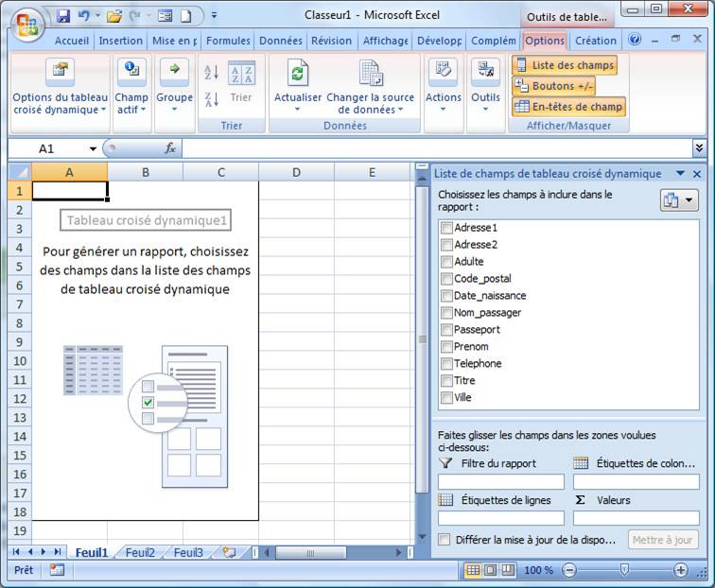The width and height of the screenshot is (715, 588).
Task: Switch to the Insertion tab
Action: point(120,41)
